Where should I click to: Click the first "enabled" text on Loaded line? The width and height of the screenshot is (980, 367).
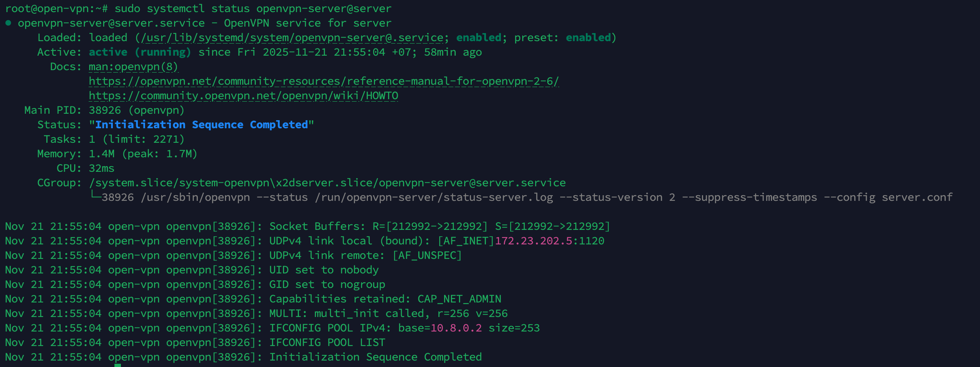479,38
